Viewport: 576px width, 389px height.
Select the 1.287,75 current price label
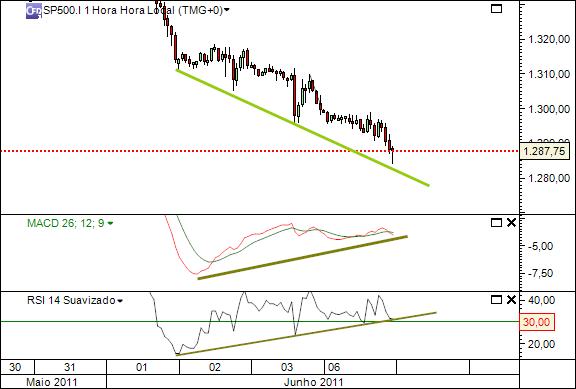(x=544, y=151)
